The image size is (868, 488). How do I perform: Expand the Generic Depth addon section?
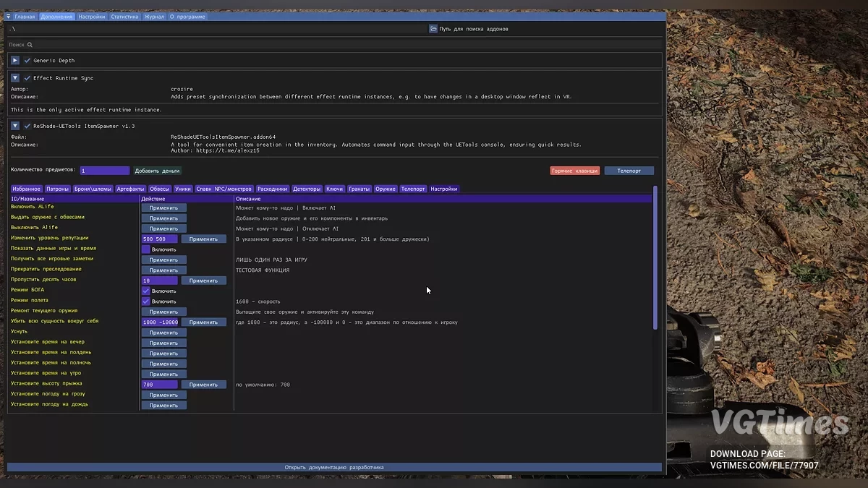(15, 61)
